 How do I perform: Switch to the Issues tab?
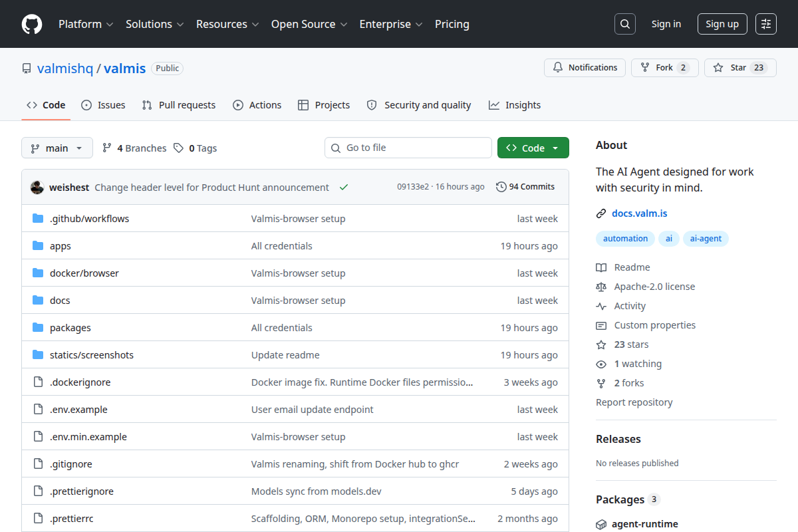(x=103, y=105)
